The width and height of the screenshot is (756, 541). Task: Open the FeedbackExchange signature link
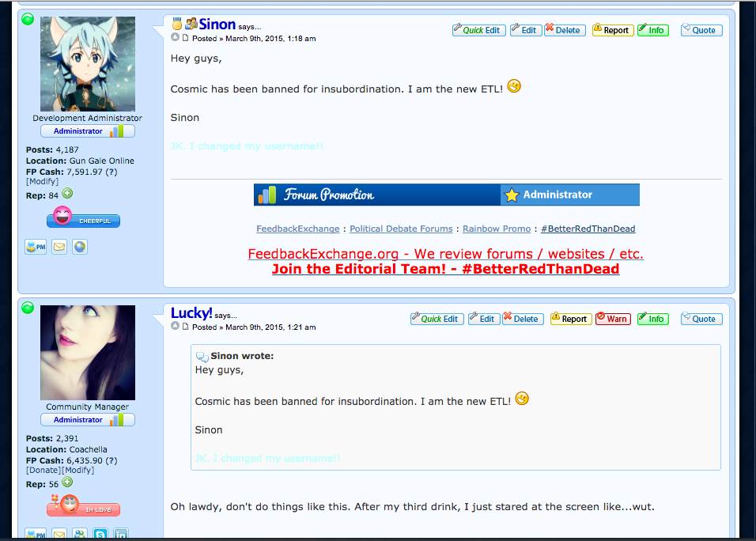(298, 229)
